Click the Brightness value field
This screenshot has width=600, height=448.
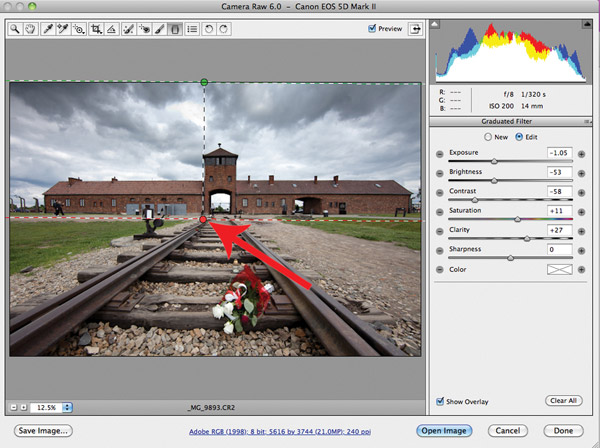(x=560, y=172)
